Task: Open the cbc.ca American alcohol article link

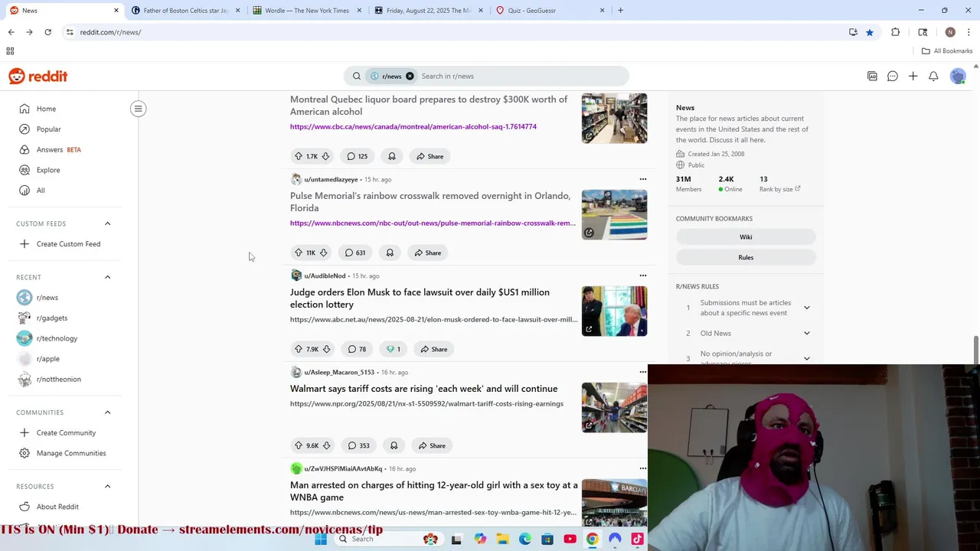Action: click(413, 127)
